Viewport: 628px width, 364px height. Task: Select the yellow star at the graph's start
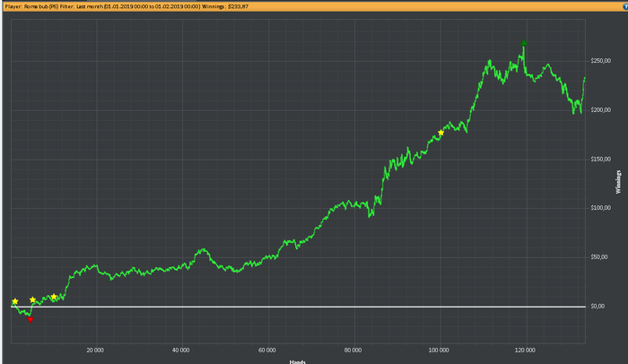[15, 301]
